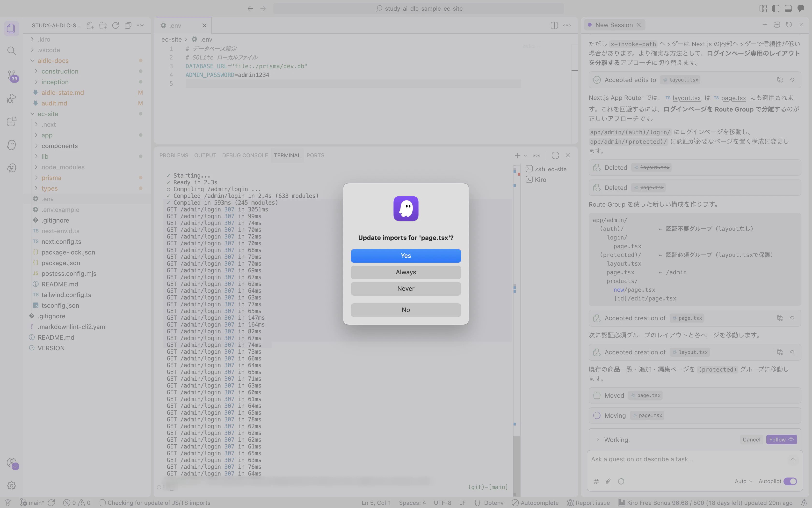
Task: Refresh the explorer file tree
Action: click(x=116, y=26)
